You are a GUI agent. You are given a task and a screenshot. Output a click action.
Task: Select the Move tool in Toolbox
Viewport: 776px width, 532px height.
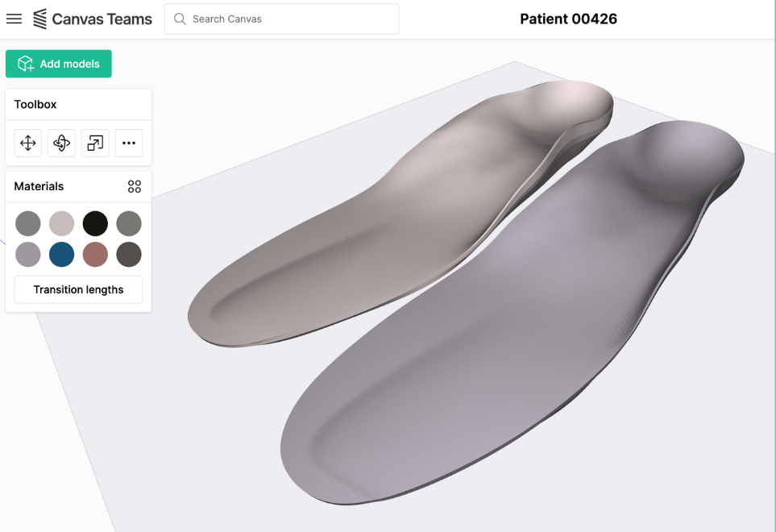(28, 143)
